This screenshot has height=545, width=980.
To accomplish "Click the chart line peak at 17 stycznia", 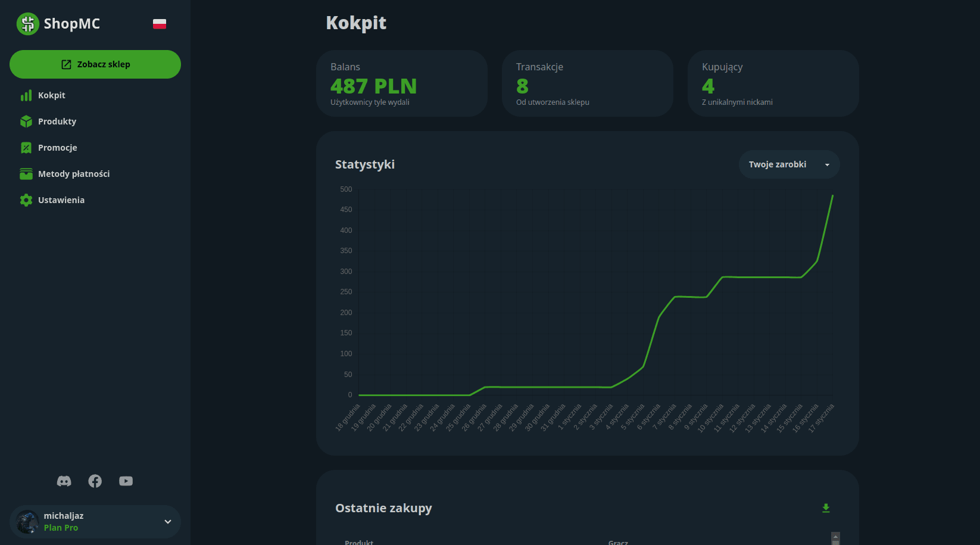I will point(832,195).
